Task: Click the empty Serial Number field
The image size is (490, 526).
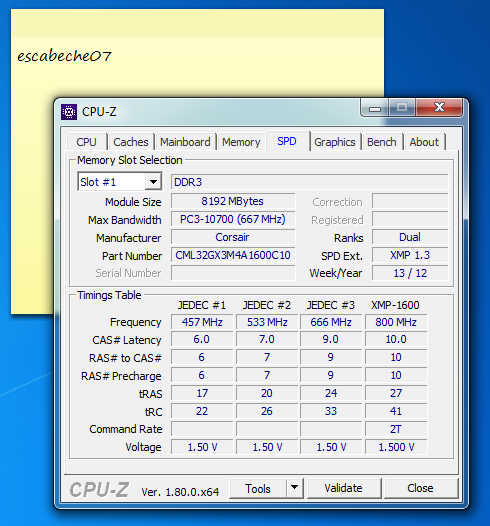Action: (x=233, y=273)
